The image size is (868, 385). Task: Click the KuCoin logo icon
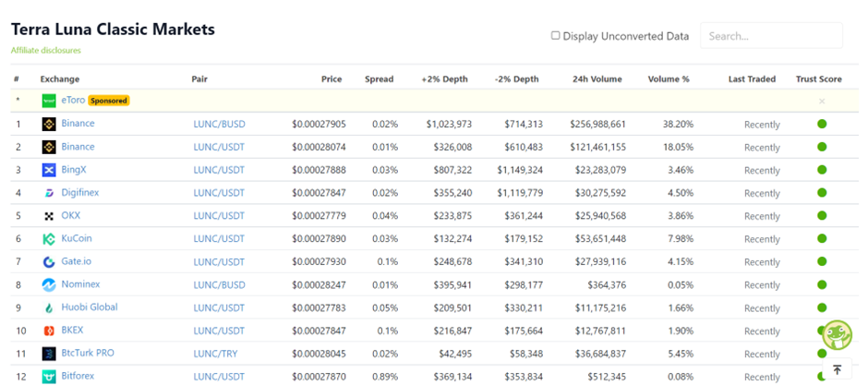pos(49,239)
